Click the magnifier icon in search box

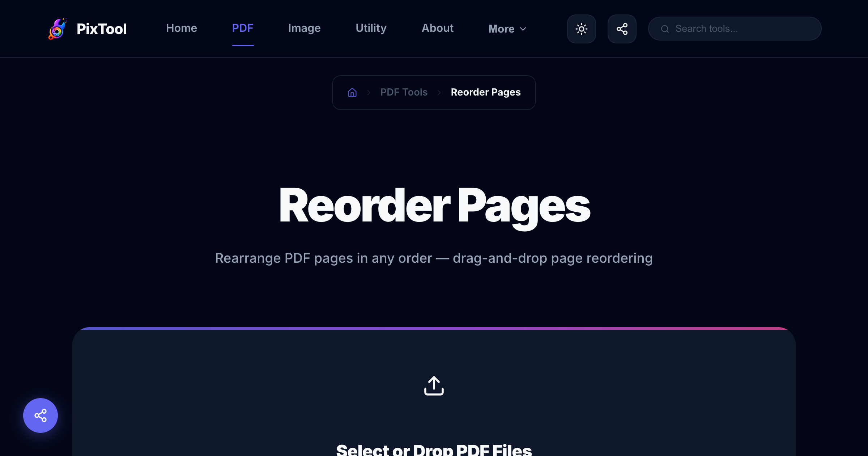[x=665, y=29]
